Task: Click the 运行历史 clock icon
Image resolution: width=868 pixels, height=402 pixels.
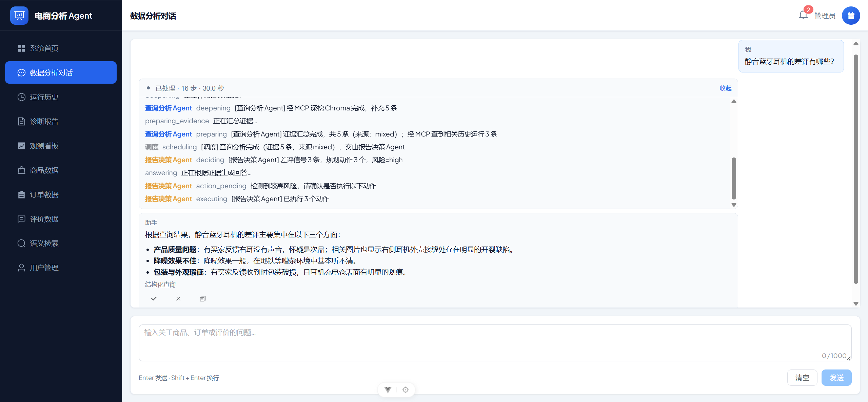Action: (21, 97)
